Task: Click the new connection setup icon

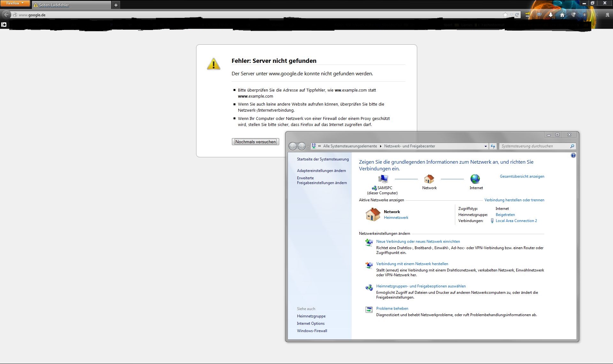Action: tap(369, 243)
